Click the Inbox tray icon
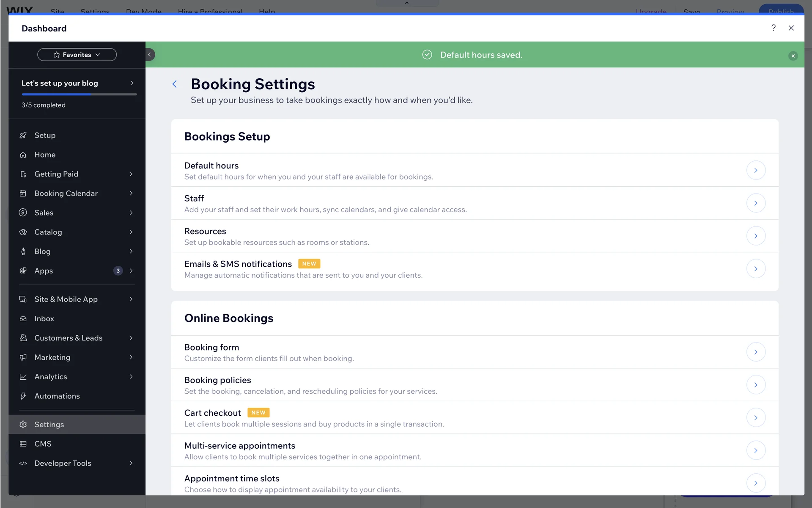This screenshot has height=508, width=812. tap(23, 319)
